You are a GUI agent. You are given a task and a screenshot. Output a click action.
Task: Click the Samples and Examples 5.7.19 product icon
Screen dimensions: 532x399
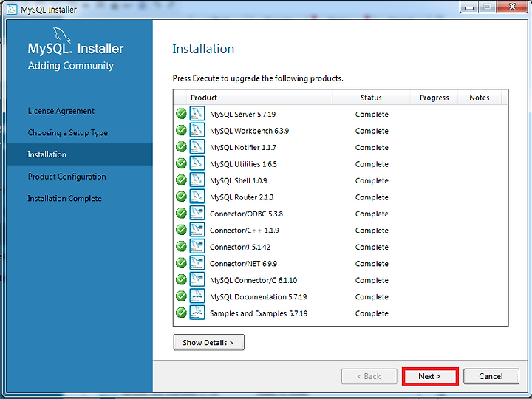click(197, 313)
